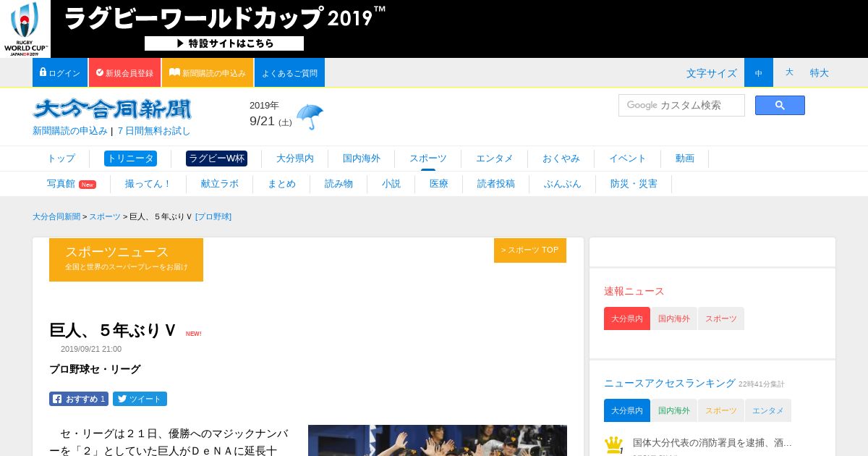Click the blue magnifier search button
The image size is (868, 456).
click(x=780, y=105)
